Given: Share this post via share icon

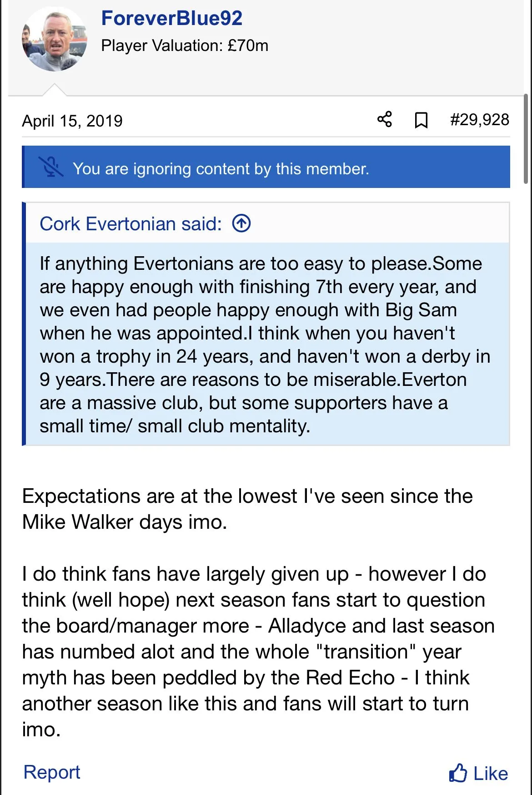Looking at the screenshot, I should pos(384,120).
